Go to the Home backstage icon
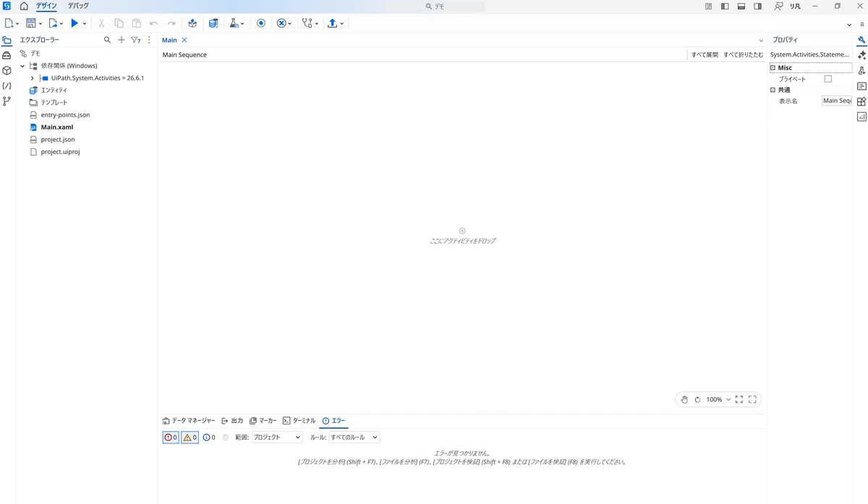Viewport: 868px width, 504px height. [x=24, y=6]
